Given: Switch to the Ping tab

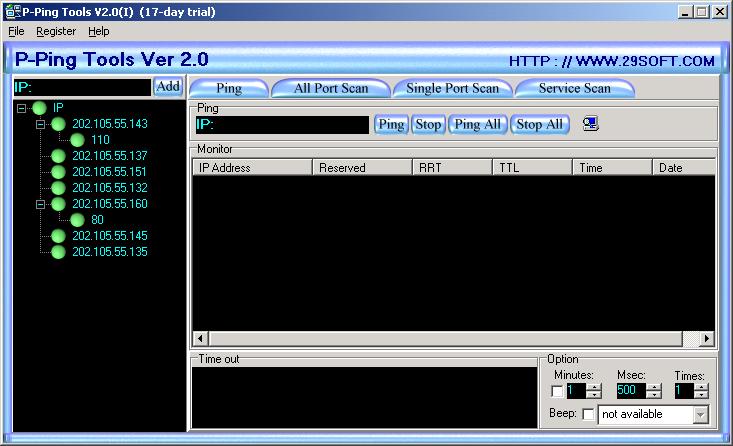Looking at the screenshot, I should click(229, 88).
